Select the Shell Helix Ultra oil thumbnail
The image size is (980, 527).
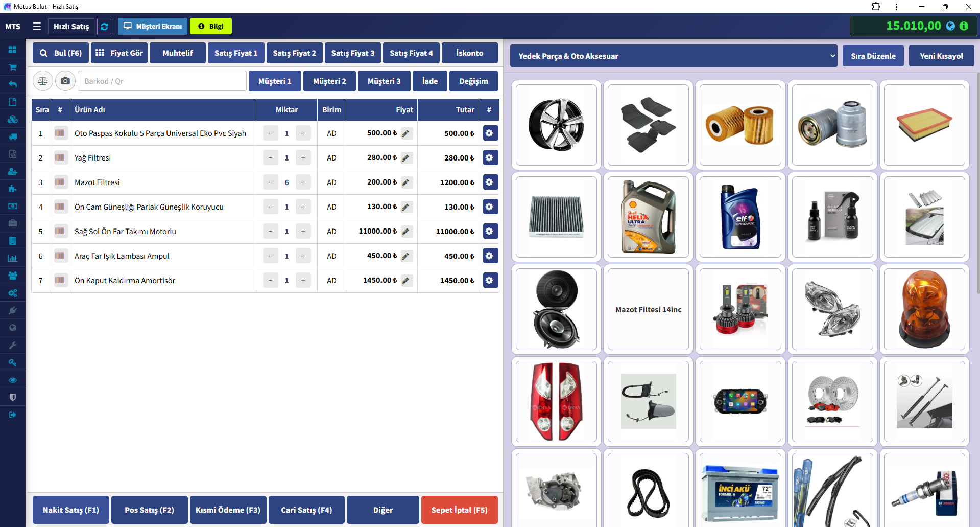click(x=648, y=217)
